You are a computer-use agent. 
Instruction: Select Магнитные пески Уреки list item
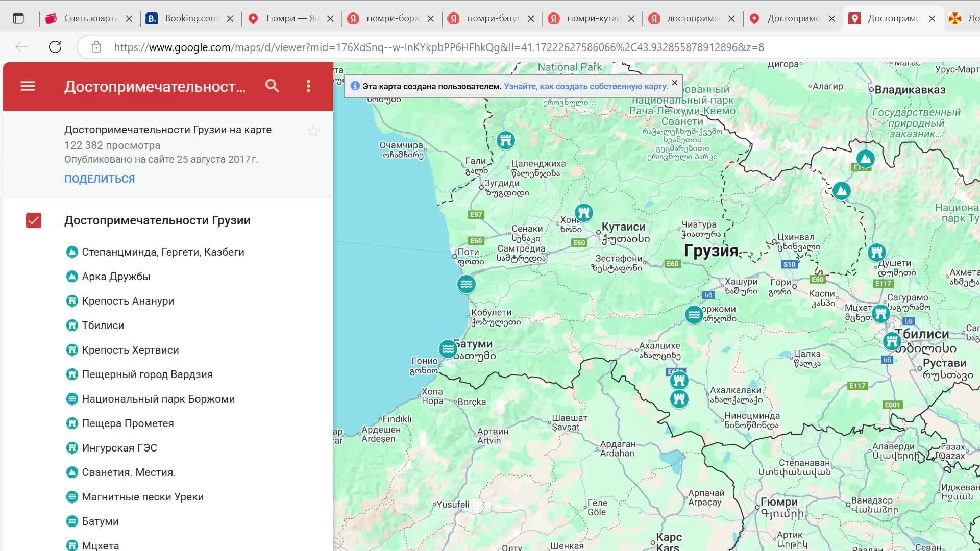[142, 497]
